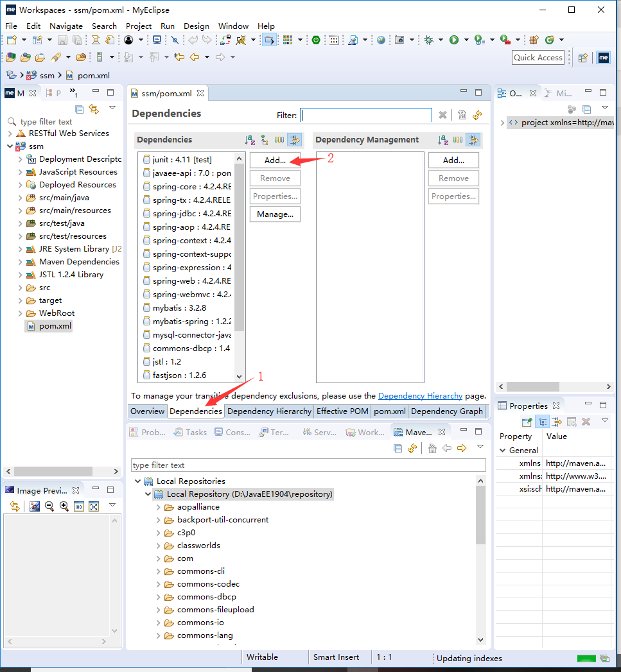Collapse the Local Repositories node

coord(137,481)
